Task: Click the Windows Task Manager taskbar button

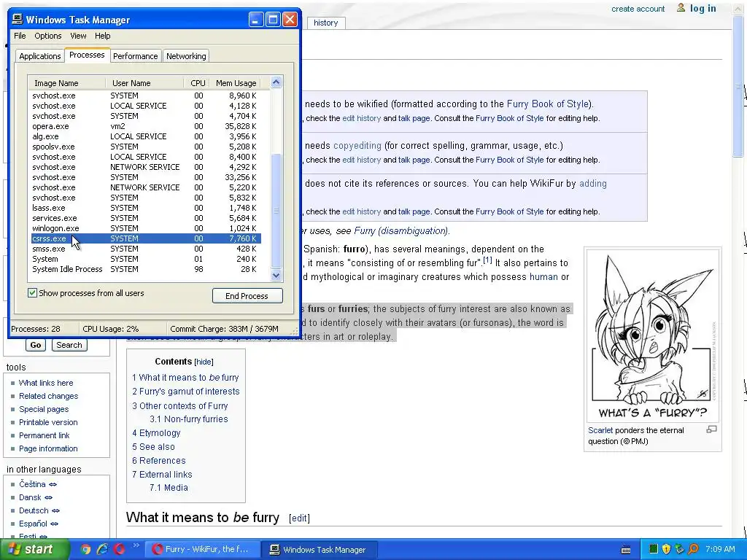Action: coord(320,550)
